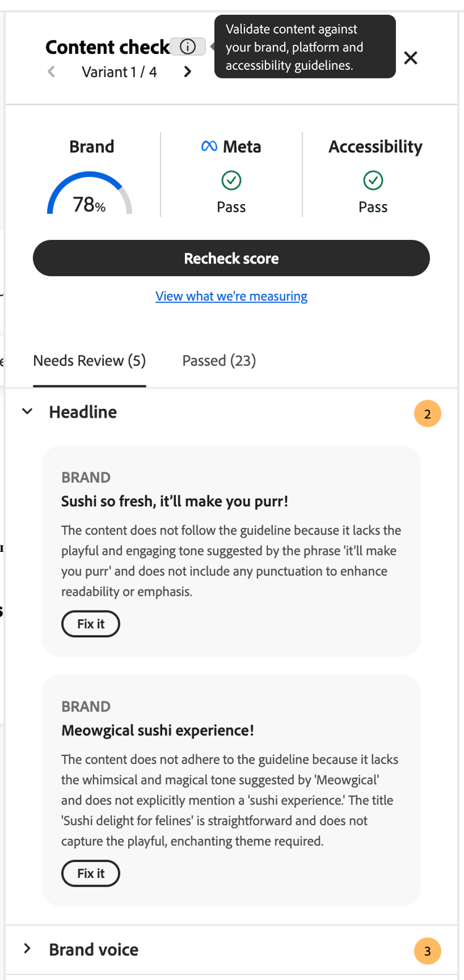Screen dimensions: 464x980
Task: Go to the previous variant
Action: click(51, 72)
